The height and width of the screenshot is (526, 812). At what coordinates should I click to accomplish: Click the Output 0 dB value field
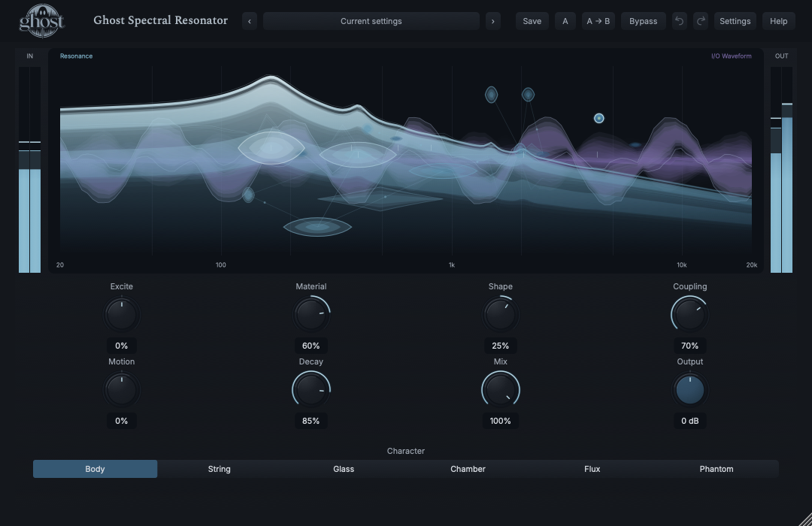click(x=689, y=420)
